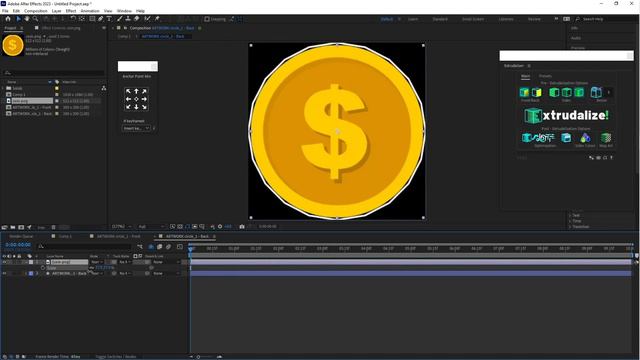Select the Puppet Pin tool
The width and height of the screenshot is (640, 360).
pyautogui.click(x=157, y=19)
